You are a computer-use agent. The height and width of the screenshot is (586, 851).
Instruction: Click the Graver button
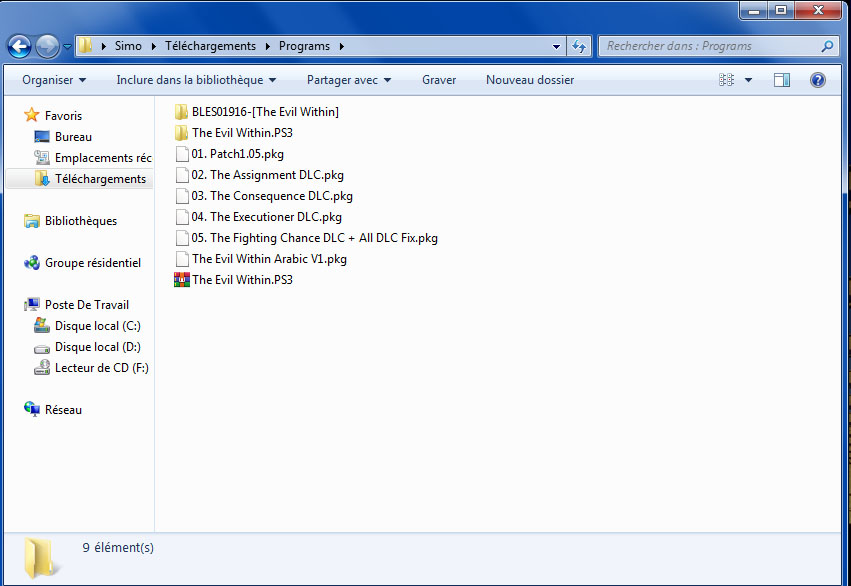439,80
